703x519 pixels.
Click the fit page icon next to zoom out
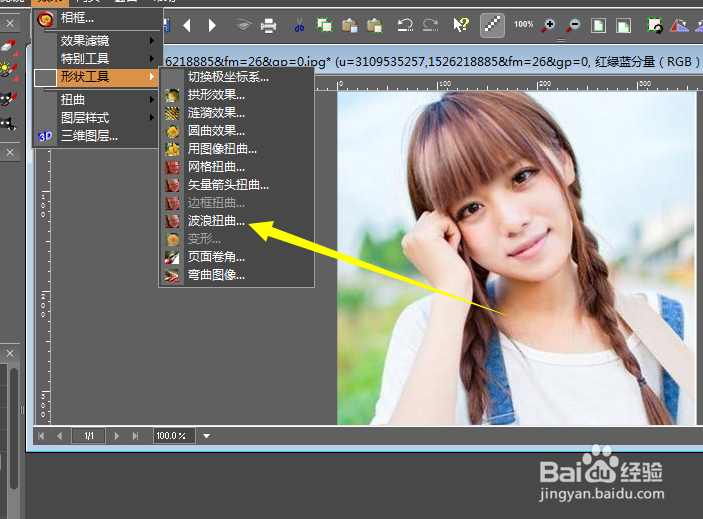(x=598, y=25)
